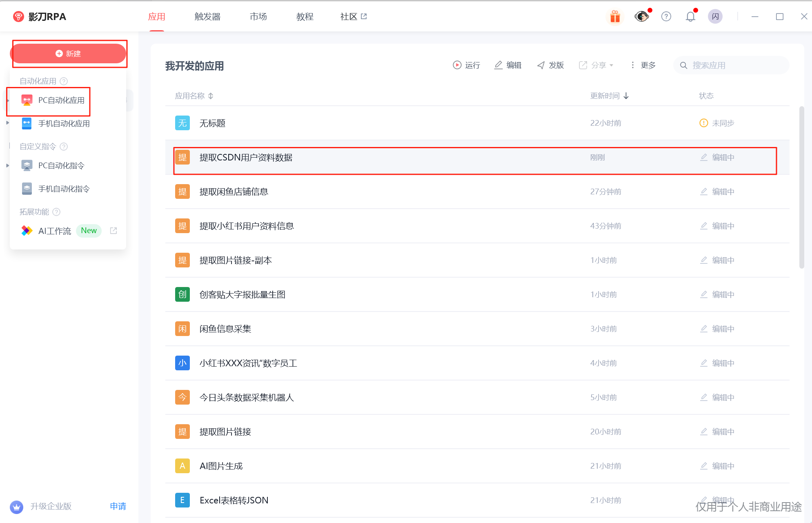Viewport: 812px width, 523px height.
Task: Run the selected application
Action: coord(466,65)
